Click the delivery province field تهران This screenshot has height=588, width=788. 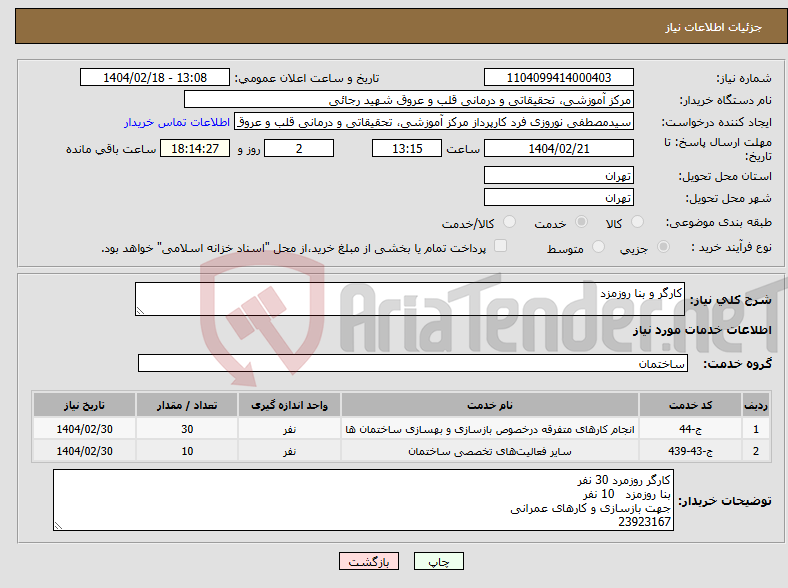point(558,175)
